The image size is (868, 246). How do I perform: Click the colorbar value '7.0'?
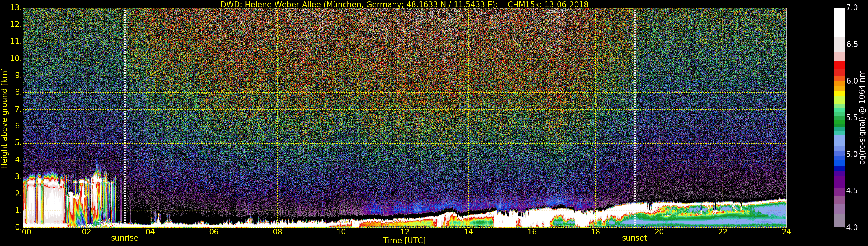coord(852,8)
